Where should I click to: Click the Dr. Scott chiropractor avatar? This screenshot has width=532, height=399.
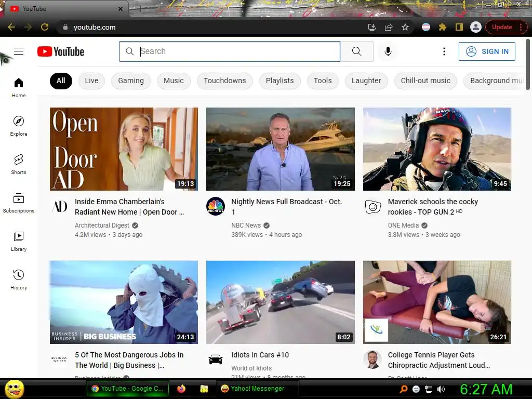pos(373,360)
